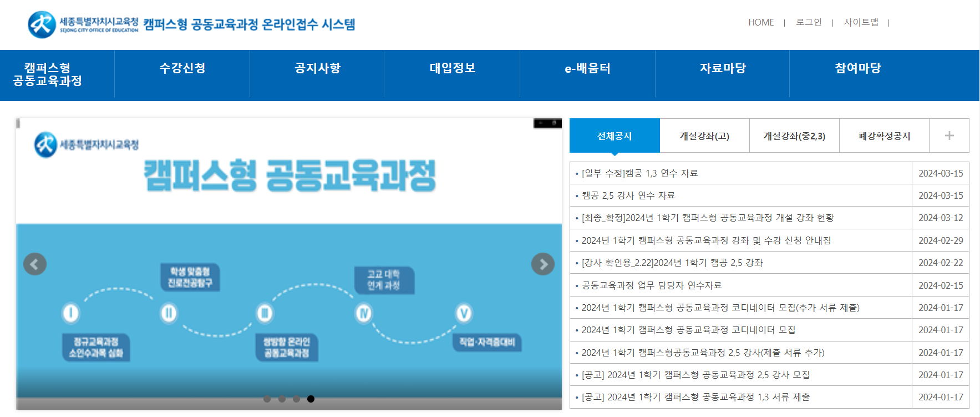Switch to the 개설강좌(고) tab
980x417 pixels.
[x=704, y=135]
